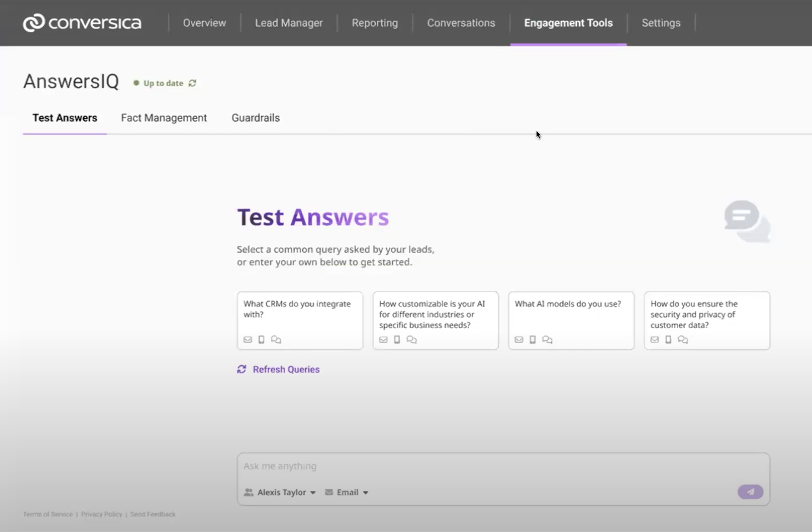The width and height of the screenshot is (812, 532).
Task: Click the sync refresh icon beside Up to date
Action: pyautogui.click(x=192, y=83)
